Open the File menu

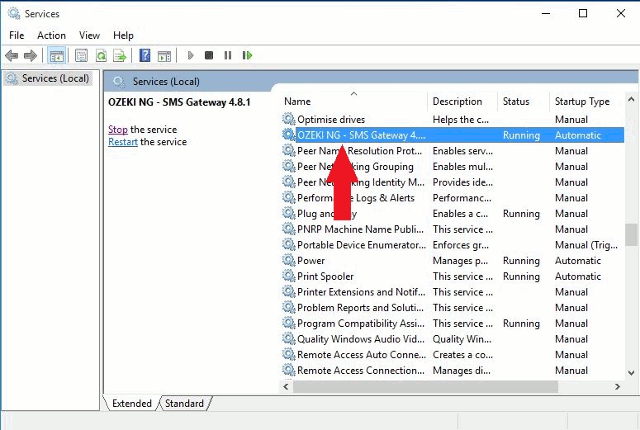point(17,35)
